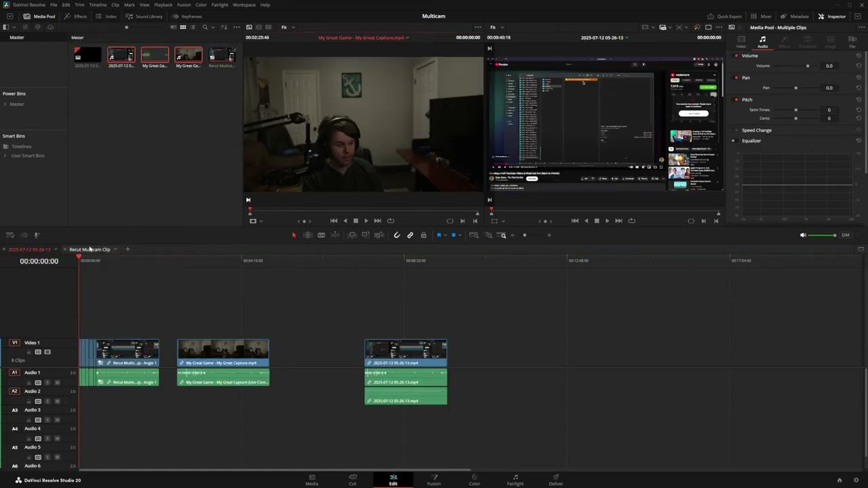
Task: Open the Fairlight menu in menu bar
Action: tap(220, 5)
